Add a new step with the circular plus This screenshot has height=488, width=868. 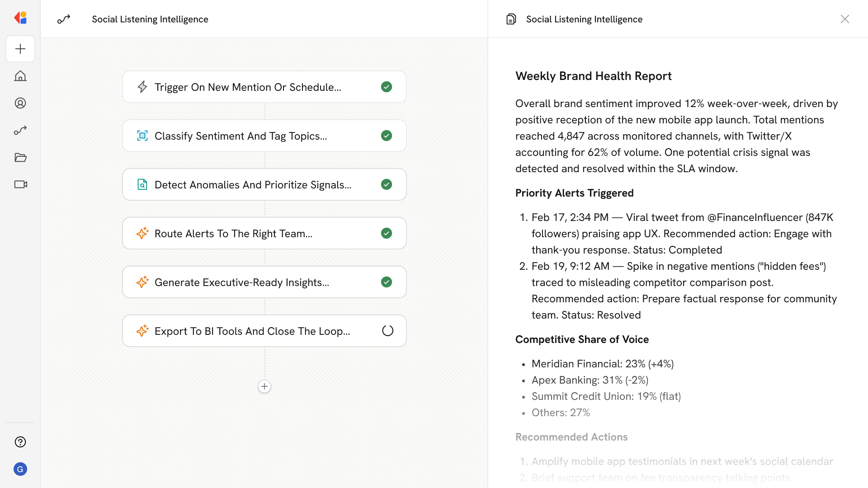264,386
